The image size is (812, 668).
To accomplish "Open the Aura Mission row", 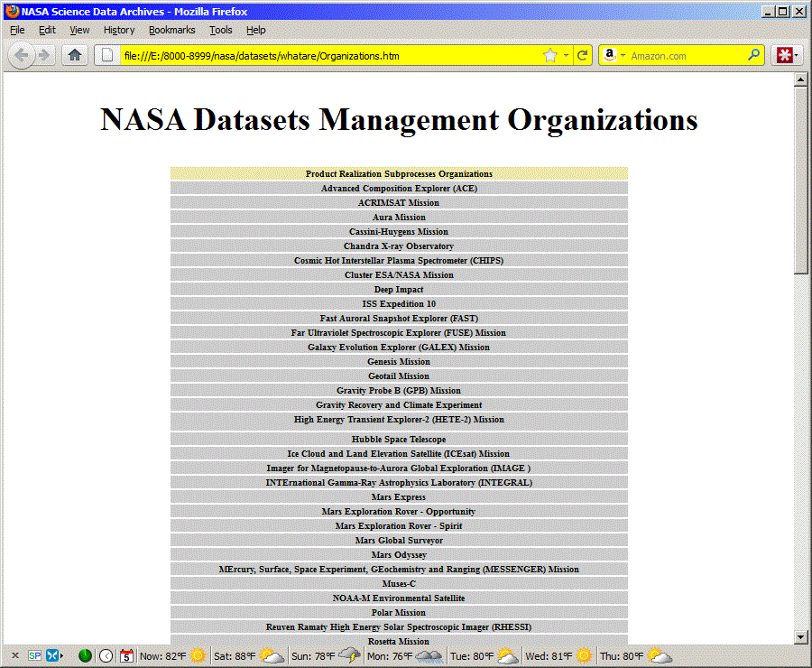I will 399,218.
